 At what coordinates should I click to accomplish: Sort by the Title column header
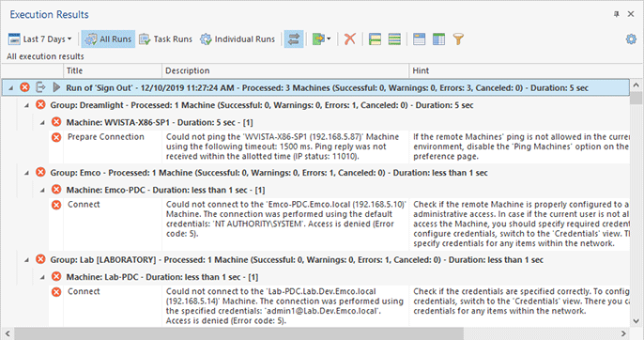113,70
